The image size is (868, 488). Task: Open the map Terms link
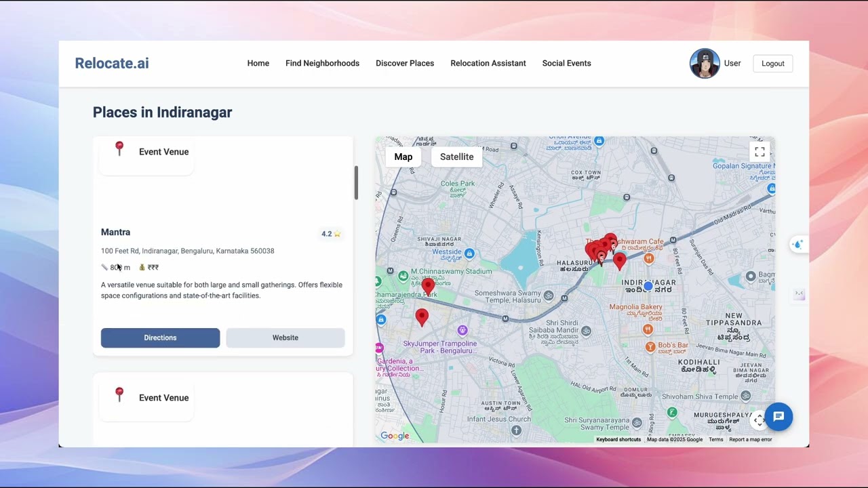(x=716, y=439)
